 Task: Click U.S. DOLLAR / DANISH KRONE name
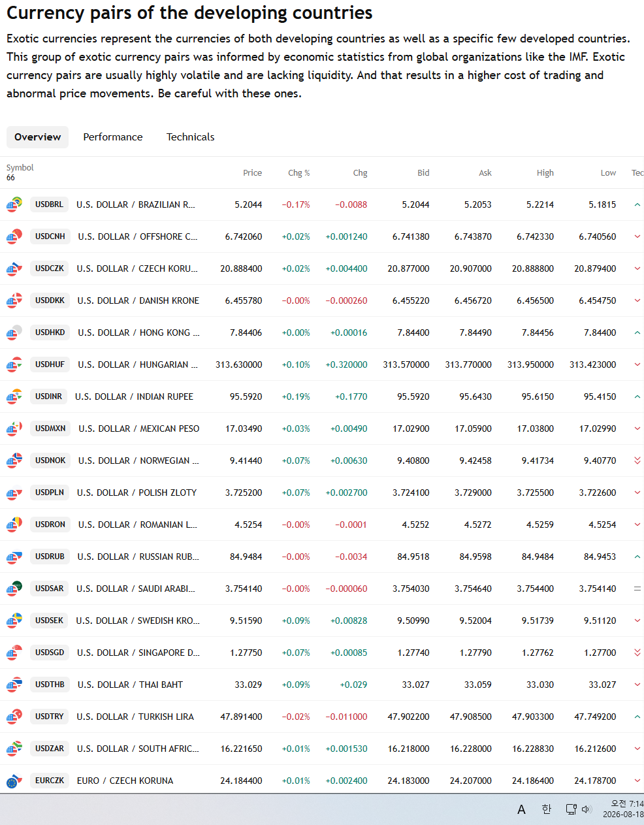(x=138, y=300)
